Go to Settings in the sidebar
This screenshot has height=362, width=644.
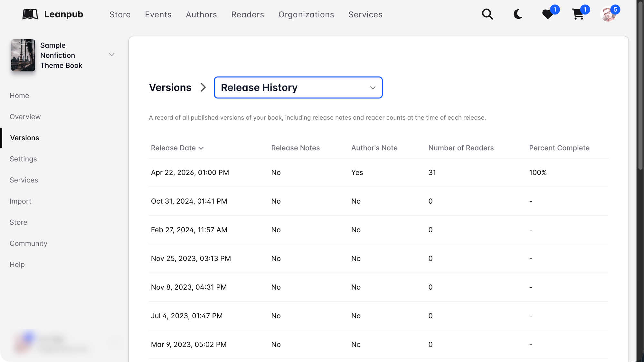(23, 159)
